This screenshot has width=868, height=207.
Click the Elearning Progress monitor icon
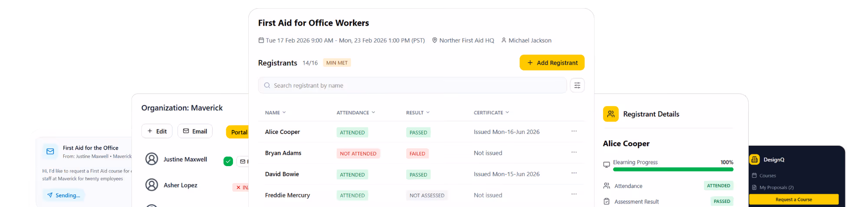[606, 164]
